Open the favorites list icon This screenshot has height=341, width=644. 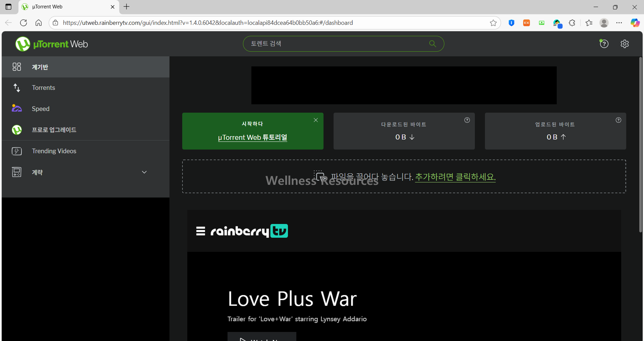pyautogui.click(x=589, y=23)
